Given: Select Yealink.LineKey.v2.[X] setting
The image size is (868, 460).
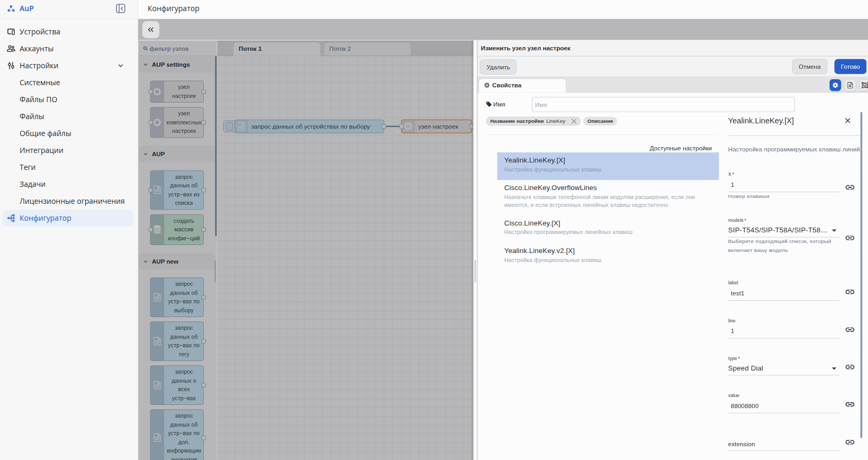Looking at the screenshot, I should (608, 256).
